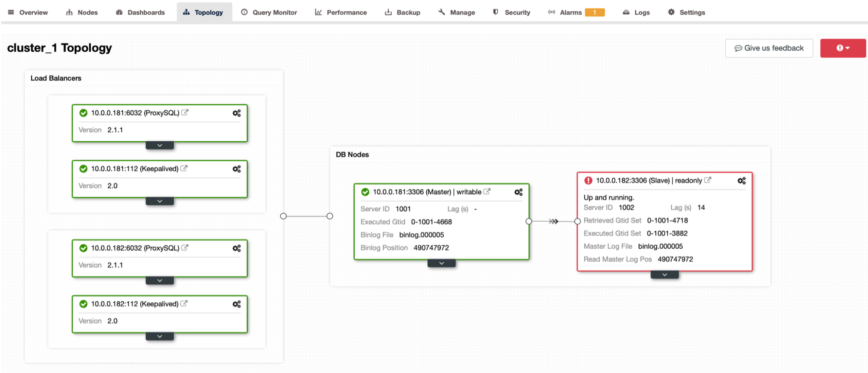Click Master Log File value on Slave card
The width and height of the screenshot is (868, 373).
tap(660, 246)
